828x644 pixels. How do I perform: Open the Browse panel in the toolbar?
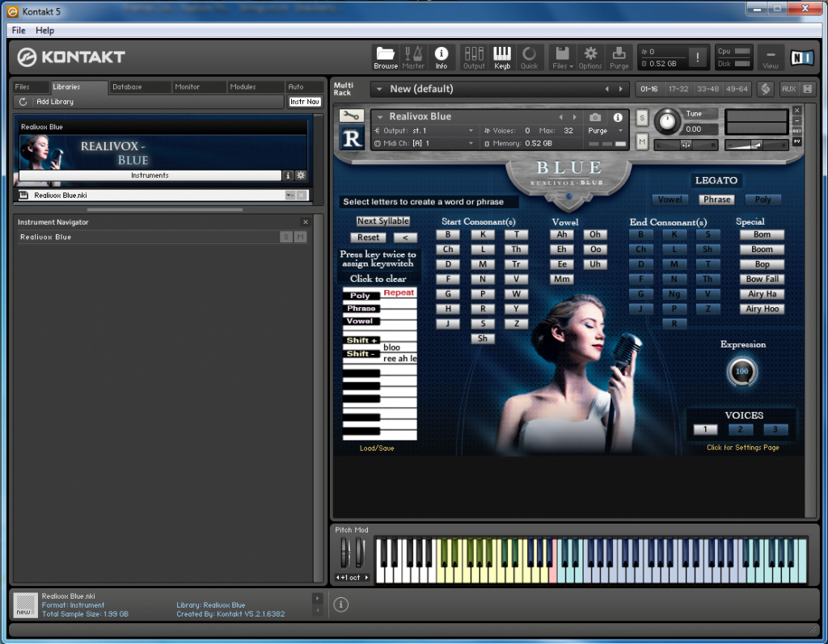pyautogui.click(x=387, y=58)
